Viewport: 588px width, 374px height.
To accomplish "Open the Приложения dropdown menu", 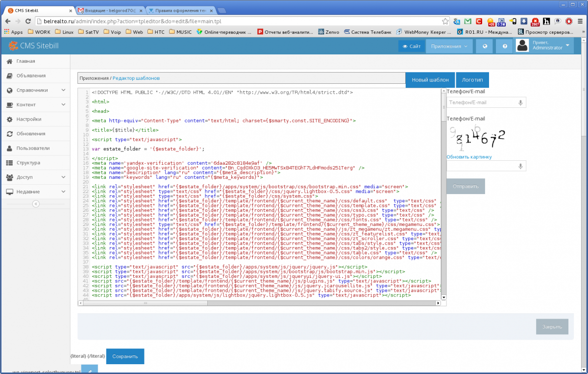I will click(x=449, y=46).
